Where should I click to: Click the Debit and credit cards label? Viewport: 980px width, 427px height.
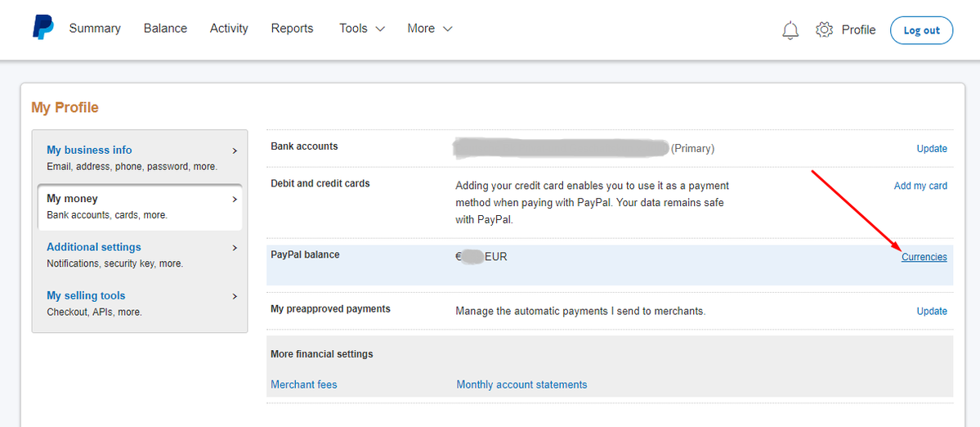coord(320,184)
